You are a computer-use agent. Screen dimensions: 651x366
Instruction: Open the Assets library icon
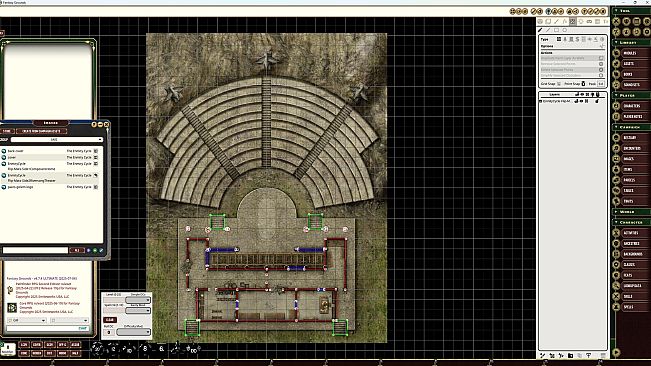pyautogui.click(x=617, y=63)
